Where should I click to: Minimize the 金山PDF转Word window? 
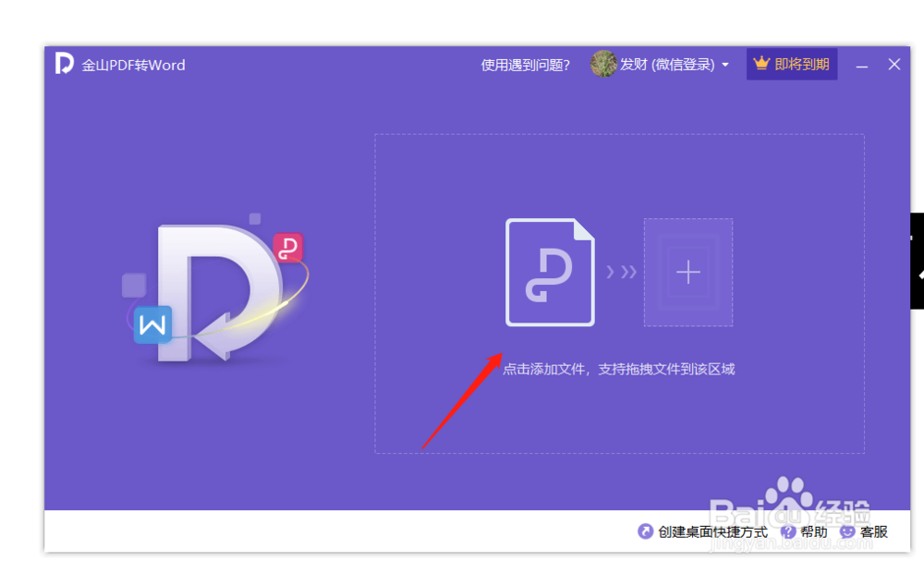pyautogui.click(x=861, y=65)
